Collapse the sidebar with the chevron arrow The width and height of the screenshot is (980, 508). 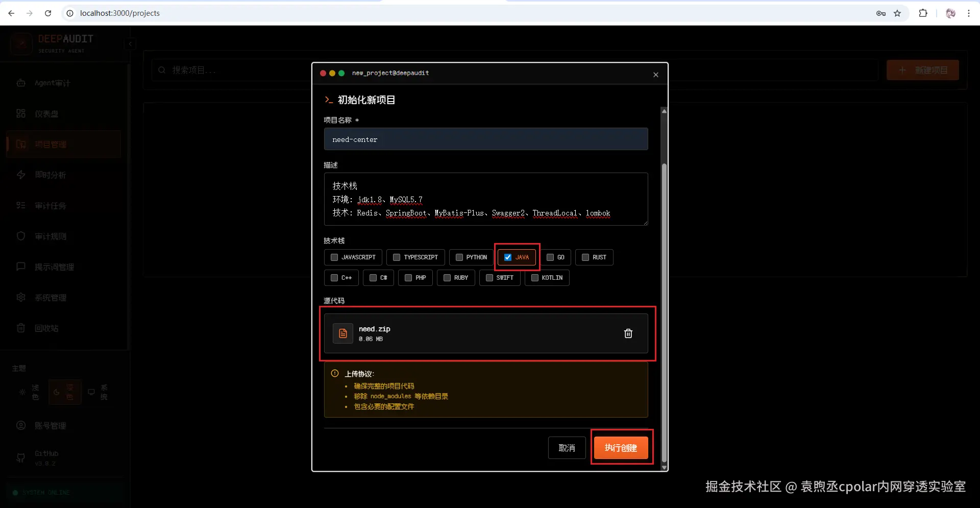coord(131,43)
